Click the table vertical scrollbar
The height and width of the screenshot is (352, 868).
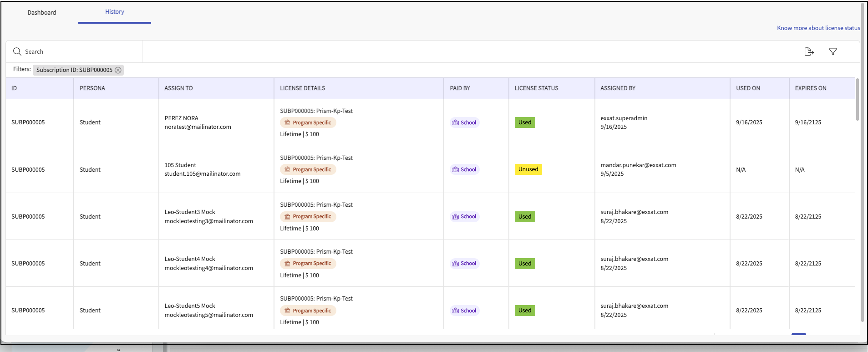click(x=858, y=100)
